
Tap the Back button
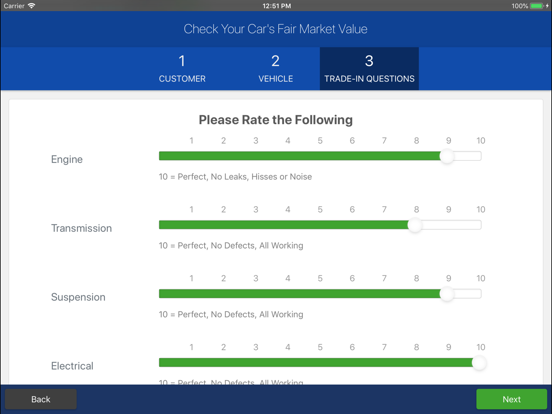(x=41, y=399)
